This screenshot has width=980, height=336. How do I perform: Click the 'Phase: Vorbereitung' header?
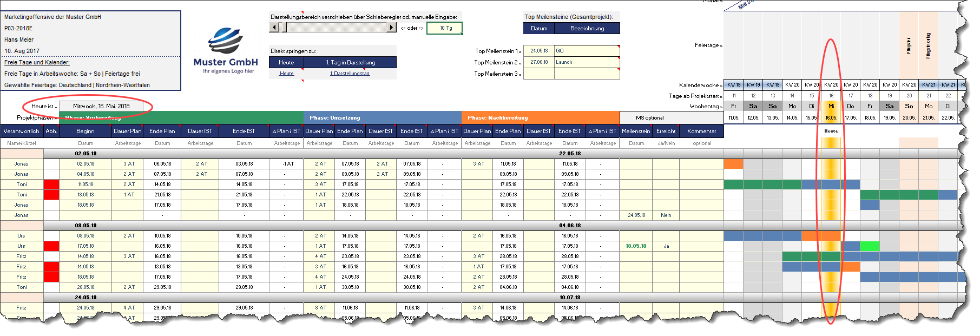[x=181, y=117]
